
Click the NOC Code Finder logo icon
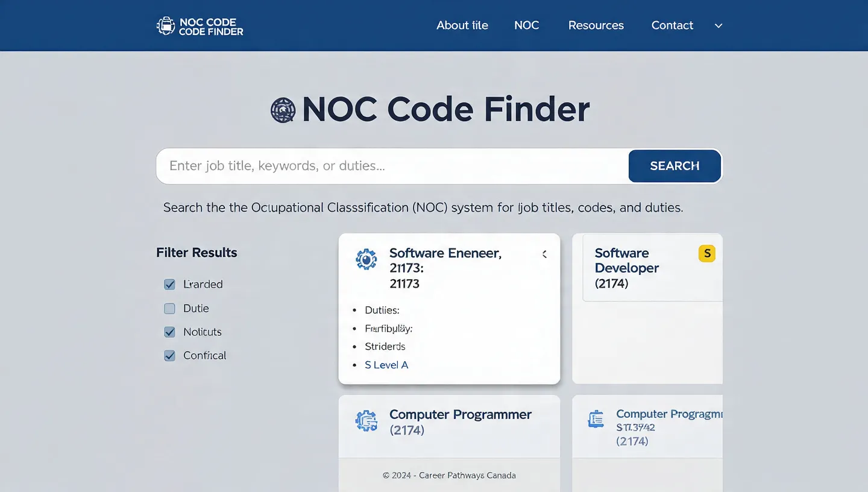[165, 26]
